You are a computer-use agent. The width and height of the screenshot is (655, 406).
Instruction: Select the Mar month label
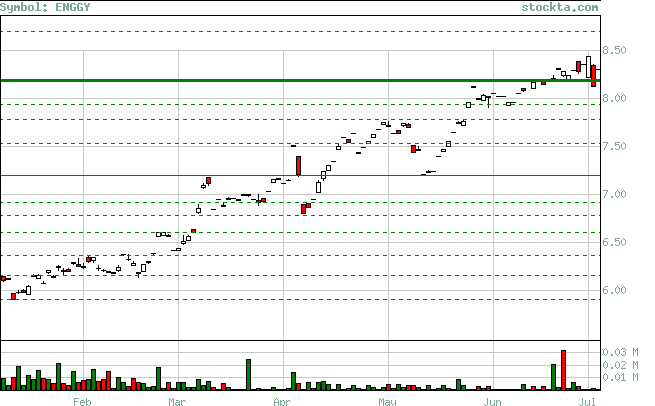tap(177, 402)
